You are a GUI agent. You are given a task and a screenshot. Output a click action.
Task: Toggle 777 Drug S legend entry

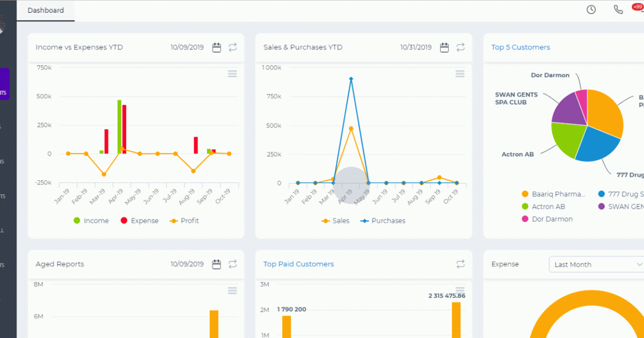621,194
